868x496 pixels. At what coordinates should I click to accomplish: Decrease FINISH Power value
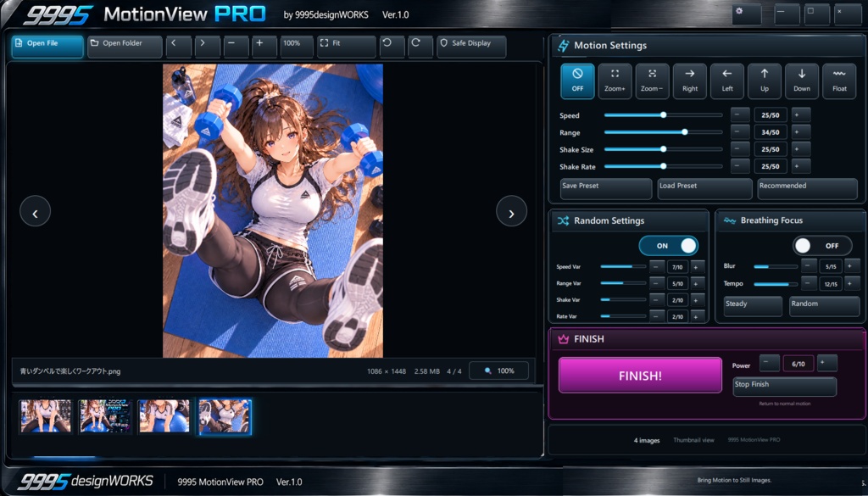coord(770,363)
